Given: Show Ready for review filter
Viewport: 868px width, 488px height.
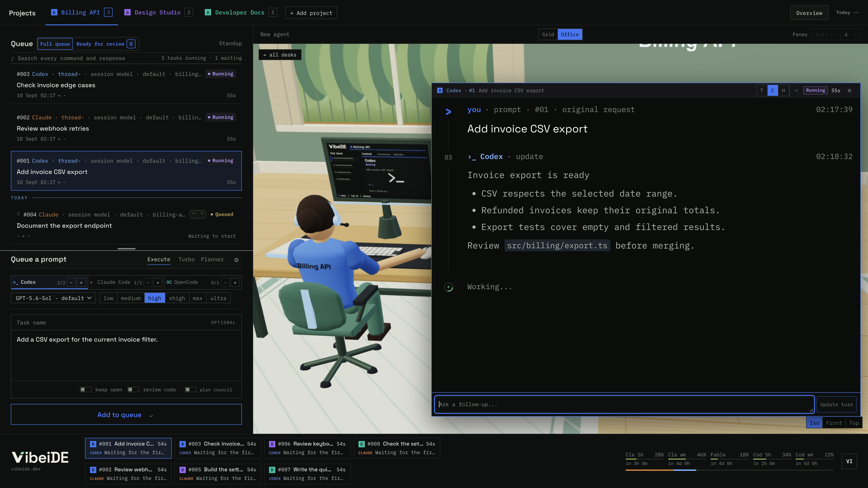Looking at the screenshot, I should pos(106,44).
